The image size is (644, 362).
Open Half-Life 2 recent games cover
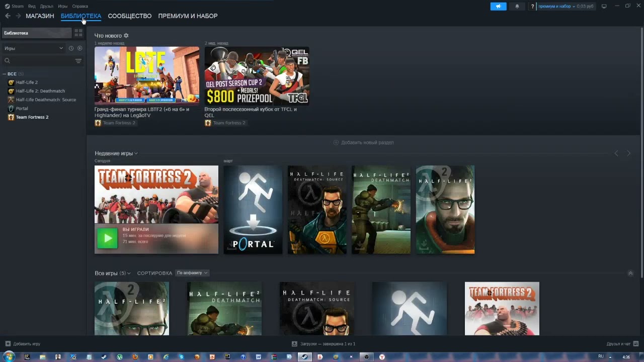445,210
